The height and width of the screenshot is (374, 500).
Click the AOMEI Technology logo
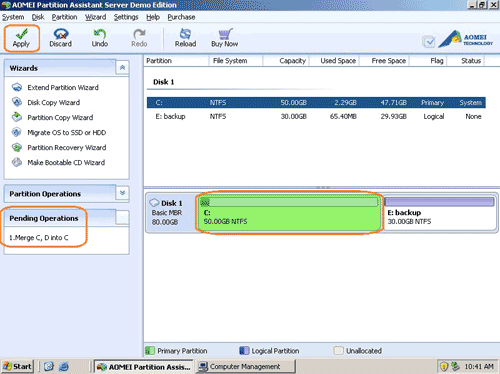point(466,40)
